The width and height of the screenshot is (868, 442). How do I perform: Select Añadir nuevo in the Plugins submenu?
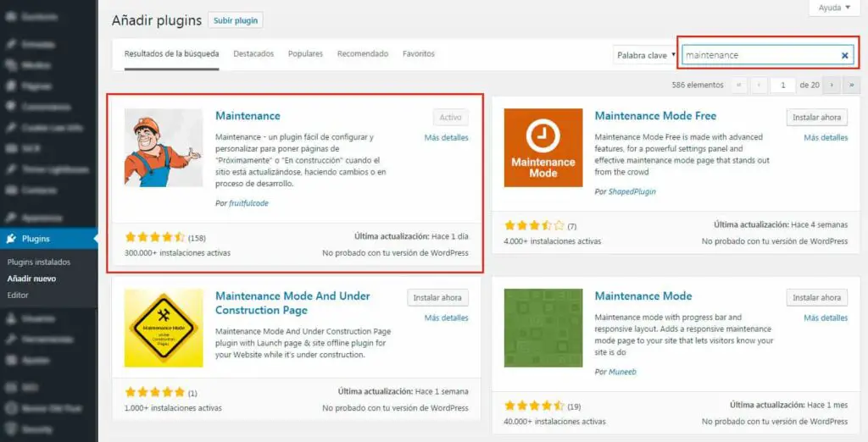31,279
